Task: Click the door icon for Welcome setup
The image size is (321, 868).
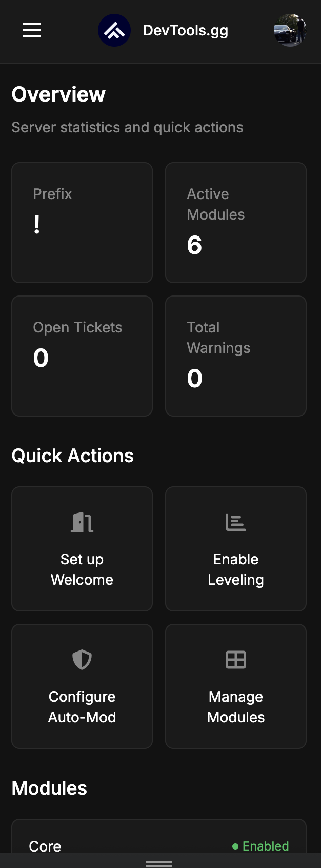Action: [82, 522]
